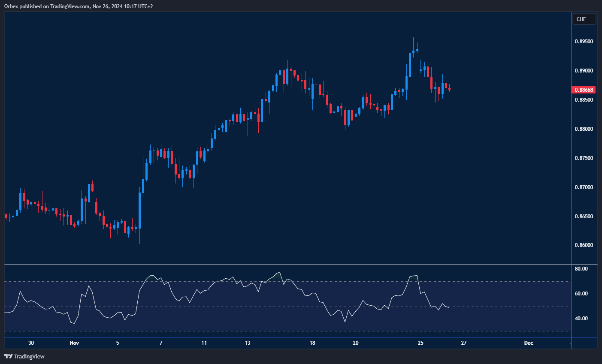The image size is (602, 364).
Task: Click the 0.88000 price scale label
Action: (x=584, y=129)
